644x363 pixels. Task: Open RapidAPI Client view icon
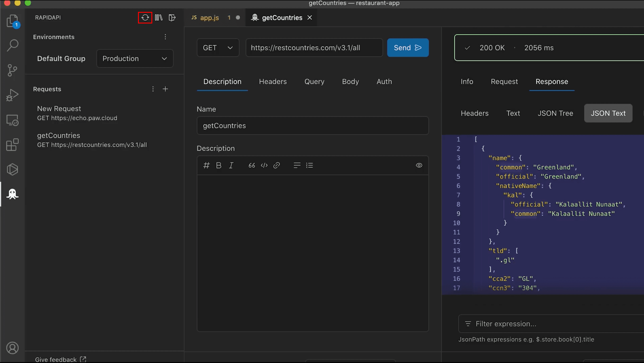pyautogui.click(x=12, y=194)
